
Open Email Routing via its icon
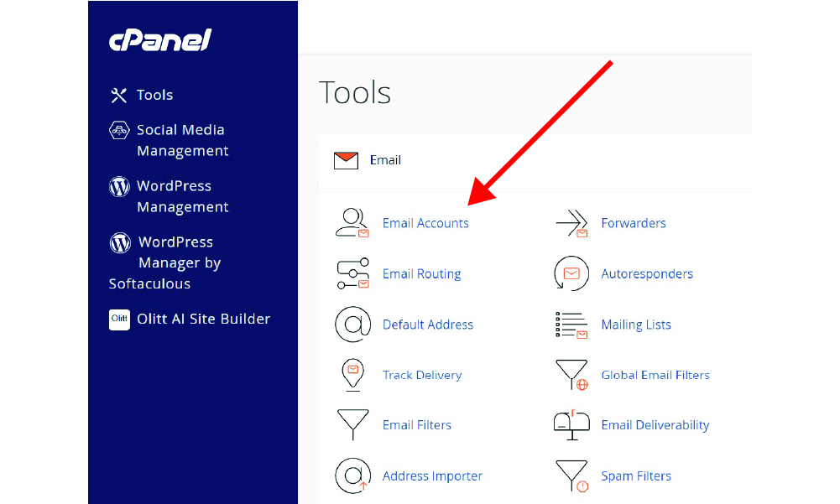(352, 274)
